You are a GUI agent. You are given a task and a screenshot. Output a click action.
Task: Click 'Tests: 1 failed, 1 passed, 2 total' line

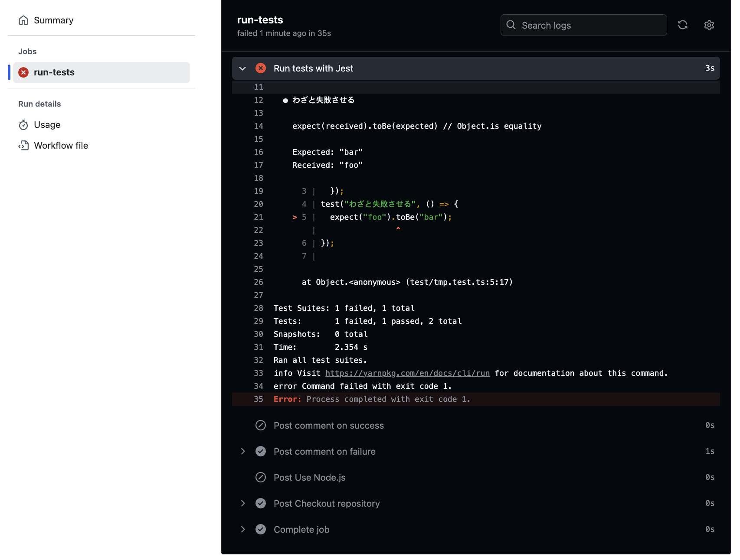coord(367,321)
